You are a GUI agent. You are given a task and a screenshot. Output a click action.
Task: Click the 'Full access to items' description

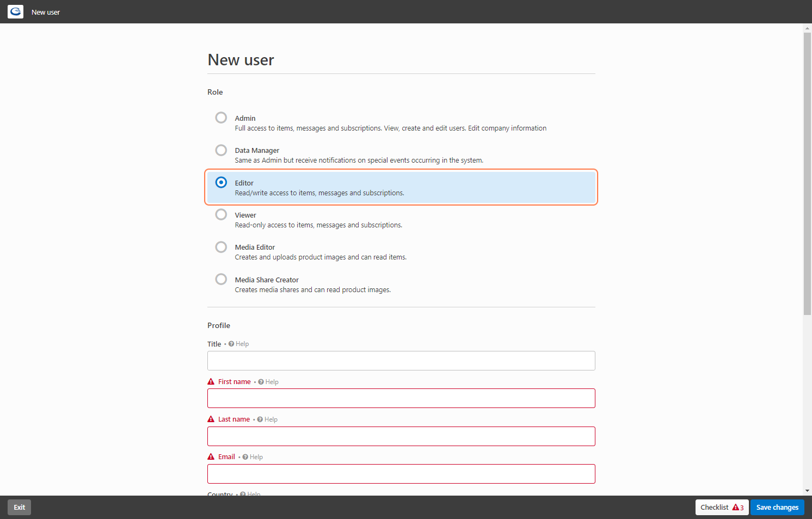[x=390, y=128]
